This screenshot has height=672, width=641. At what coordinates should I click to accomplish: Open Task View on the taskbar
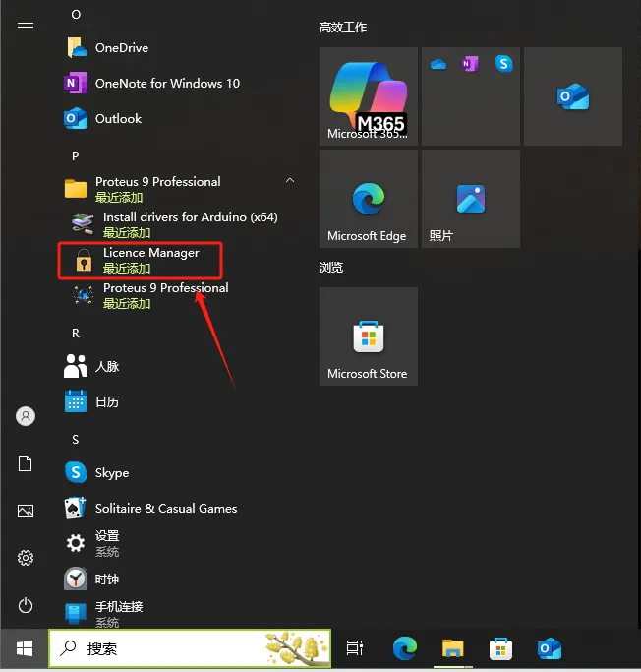[355, 648]
